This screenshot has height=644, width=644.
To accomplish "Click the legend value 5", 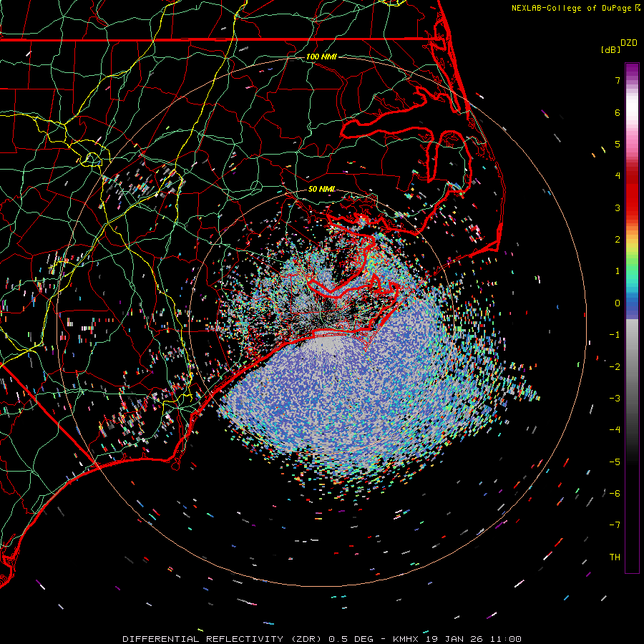I will click(618, 144).
